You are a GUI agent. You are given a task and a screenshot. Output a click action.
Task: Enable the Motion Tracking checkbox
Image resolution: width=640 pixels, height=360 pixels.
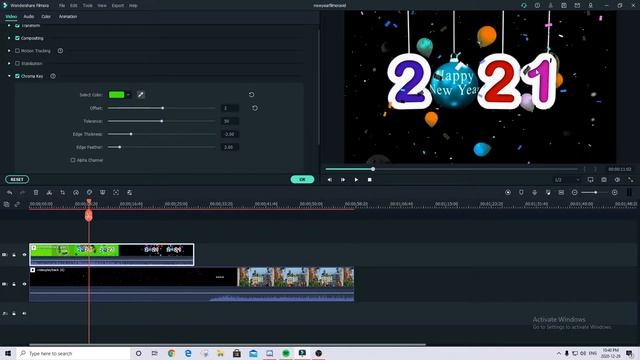(x=17, y=51)
